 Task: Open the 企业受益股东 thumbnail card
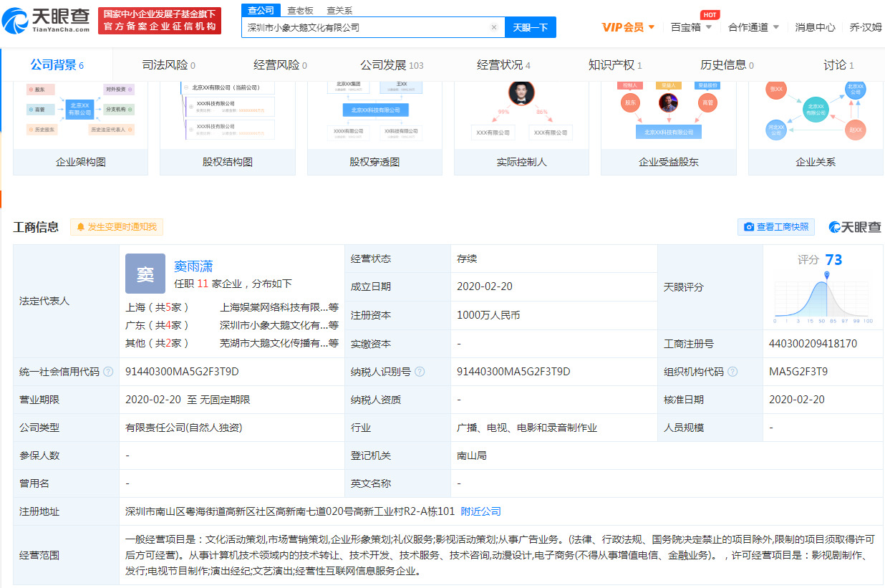coord(669,129)
